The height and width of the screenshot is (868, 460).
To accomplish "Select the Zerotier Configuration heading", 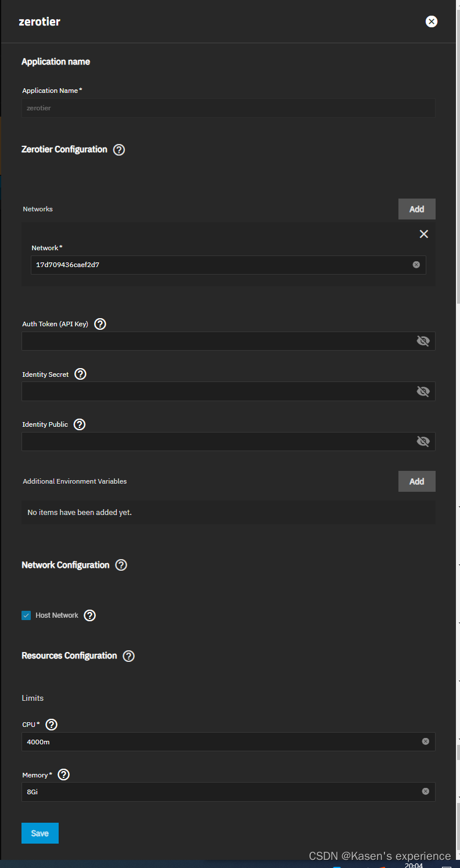I will tap(64, 149).
